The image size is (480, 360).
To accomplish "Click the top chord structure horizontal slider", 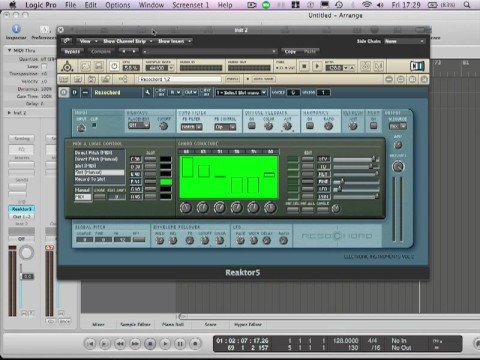I will point(356,159).
